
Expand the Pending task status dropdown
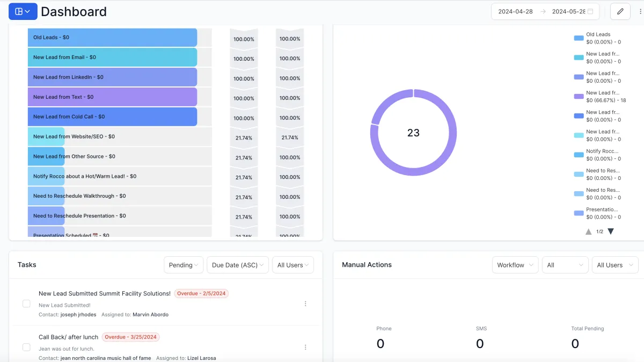pos(184,265)
